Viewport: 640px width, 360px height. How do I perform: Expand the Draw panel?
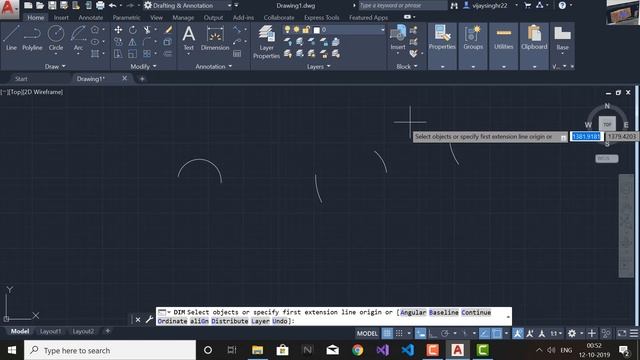55,66
